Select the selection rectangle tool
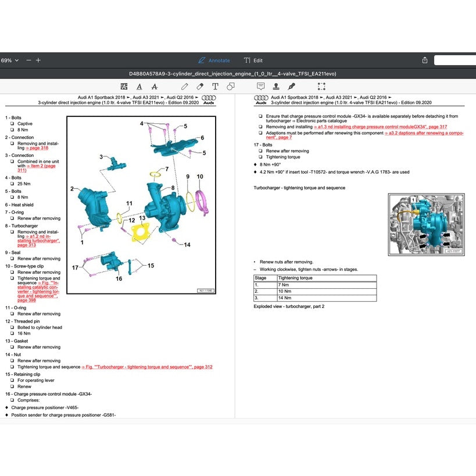The width and height of the screenshot is (476, 476). coord(321,87)
